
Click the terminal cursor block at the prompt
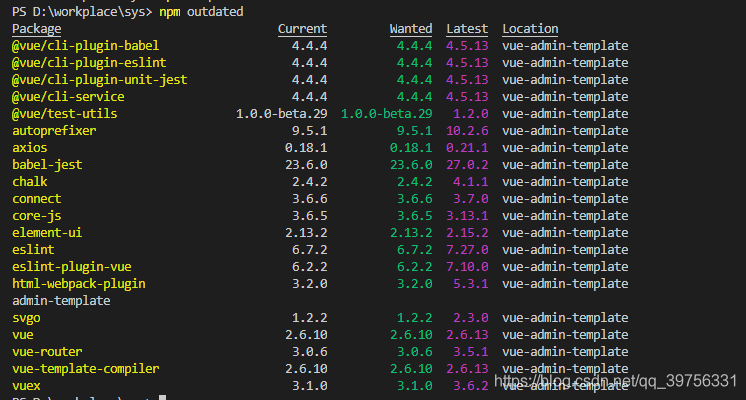(x=163, y=398)
